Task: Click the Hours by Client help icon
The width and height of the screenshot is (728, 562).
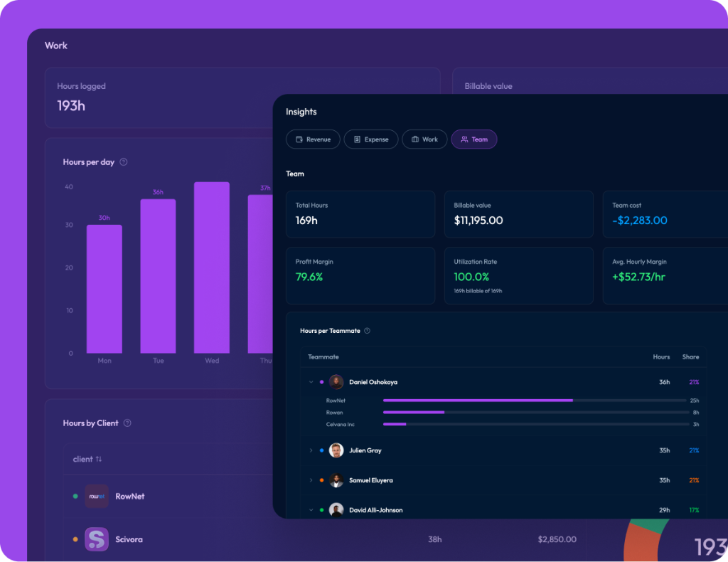Action: pos(128,423)
